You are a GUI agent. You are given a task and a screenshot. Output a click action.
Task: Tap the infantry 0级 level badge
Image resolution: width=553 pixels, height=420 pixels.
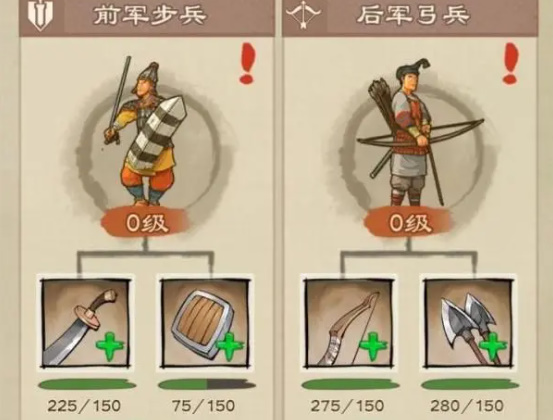pos(146,224)
